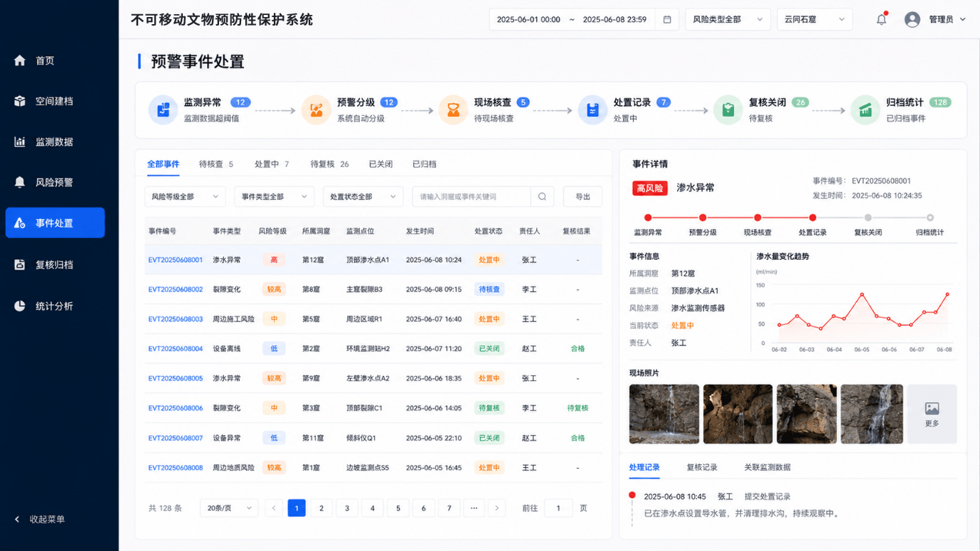
Task: Click the 现场核查 hourglass step icon
Action: click(x=453, y=110)
